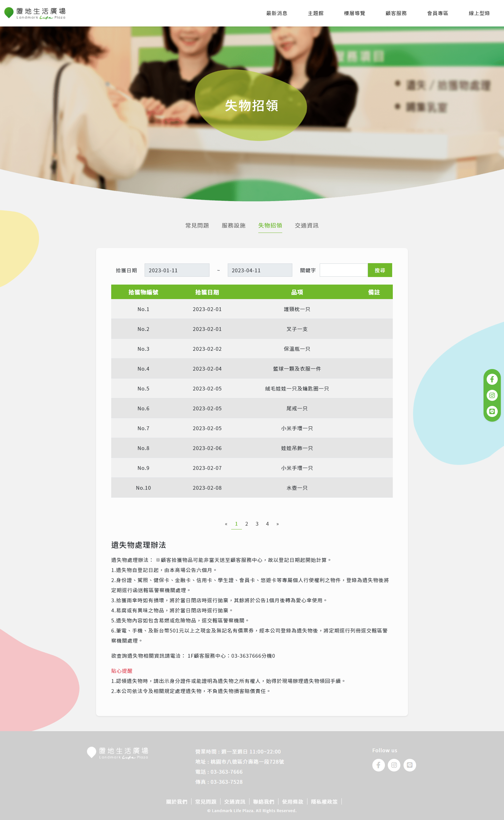
Task: Go to page 2 of results
Action: tap(246, 523)
